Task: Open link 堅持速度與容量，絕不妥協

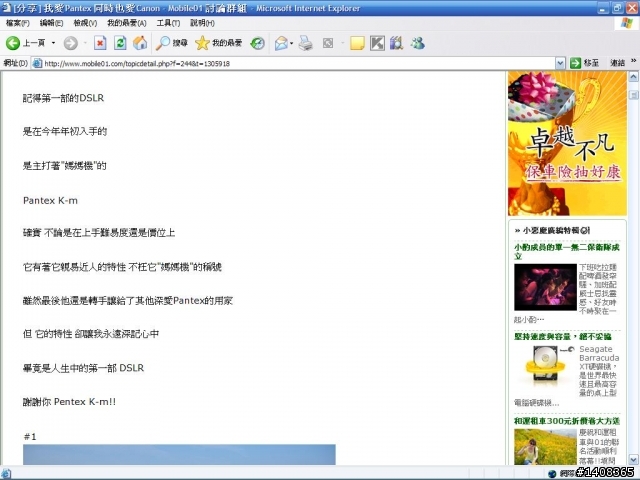Action: (562, 336)
